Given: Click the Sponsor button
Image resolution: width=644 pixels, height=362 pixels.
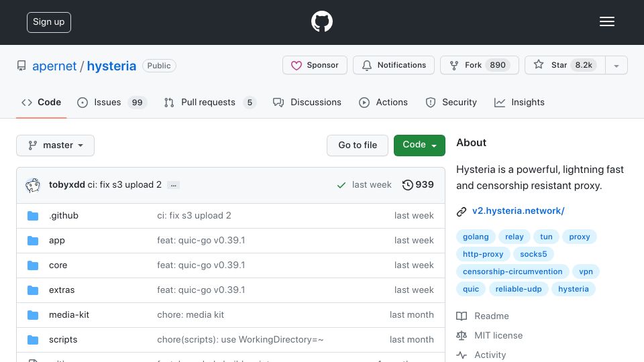Looking at the screenshot, I should [x=315, y=65].
